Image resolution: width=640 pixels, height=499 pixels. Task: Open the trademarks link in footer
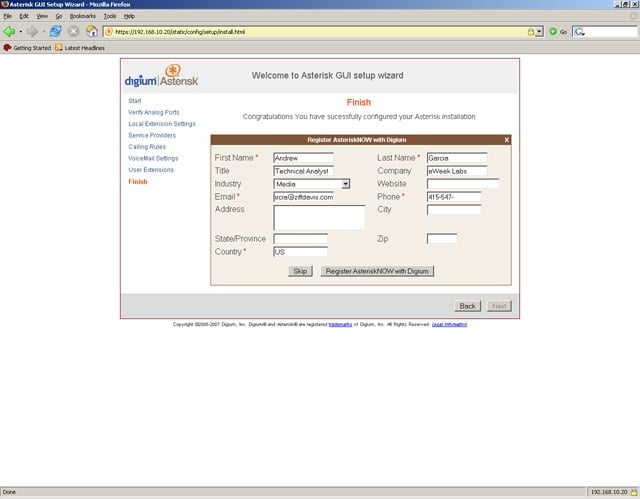[x=340, y=324]
